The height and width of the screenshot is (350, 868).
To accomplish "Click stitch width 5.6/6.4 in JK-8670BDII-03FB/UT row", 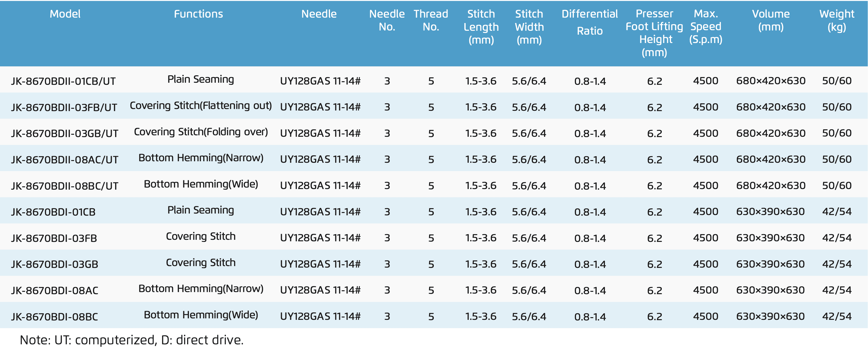I will 529,107.
